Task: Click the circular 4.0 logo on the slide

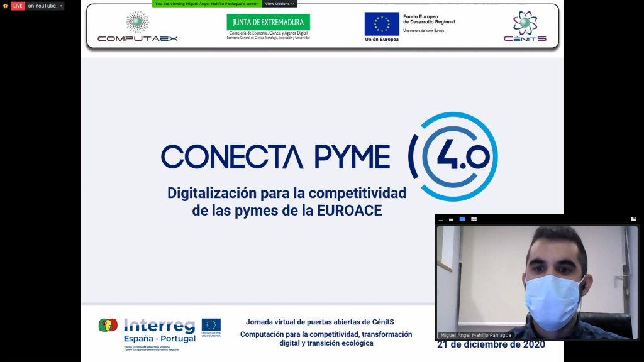Action: [x=453, y=156]
